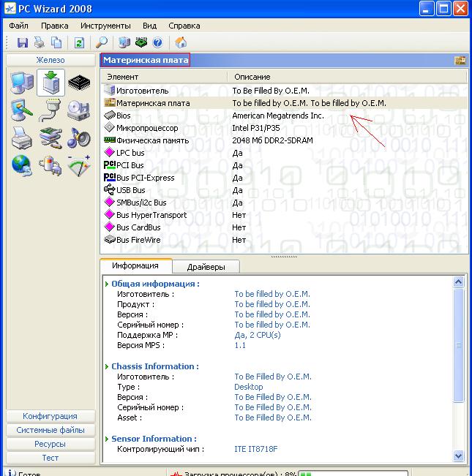Open the multimedia music speaker icon
Viewport: 472px width, 476px height.
click(x=78, y=137)
